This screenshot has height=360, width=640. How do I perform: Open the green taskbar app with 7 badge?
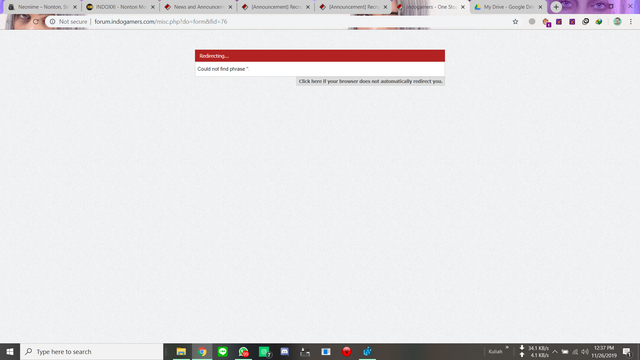(264, 351)
